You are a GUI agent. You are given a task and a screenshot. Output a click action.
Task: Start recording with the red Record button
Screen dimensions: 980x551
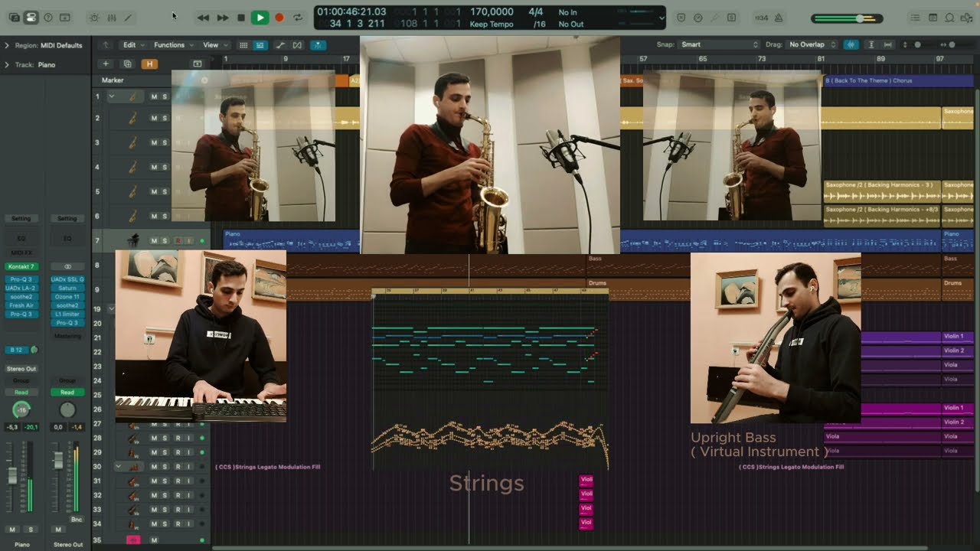(279, 18)
